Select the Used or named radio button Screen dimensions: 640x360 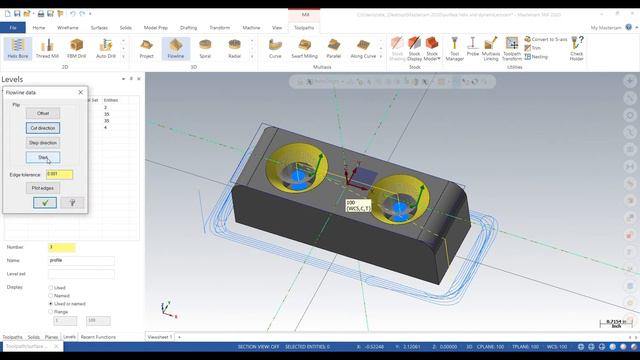click(x=51, y=304)
